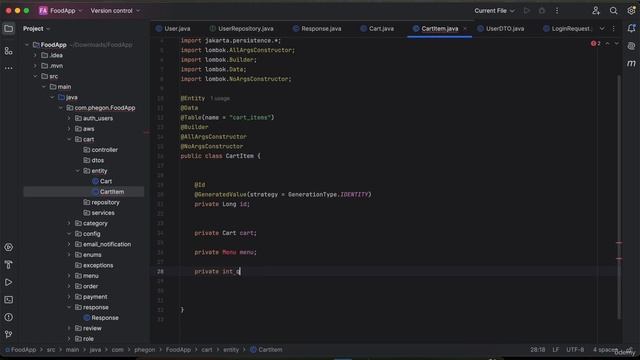Open more run actions menu
The width and height of the screenshot is (640, 360).
tap(557, 11)
